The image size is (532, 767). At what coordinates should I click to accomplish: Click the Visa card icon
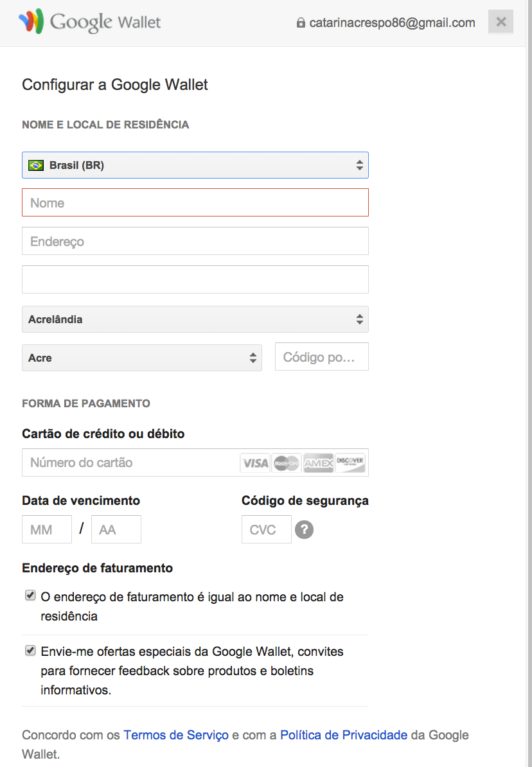coord(255,463)
